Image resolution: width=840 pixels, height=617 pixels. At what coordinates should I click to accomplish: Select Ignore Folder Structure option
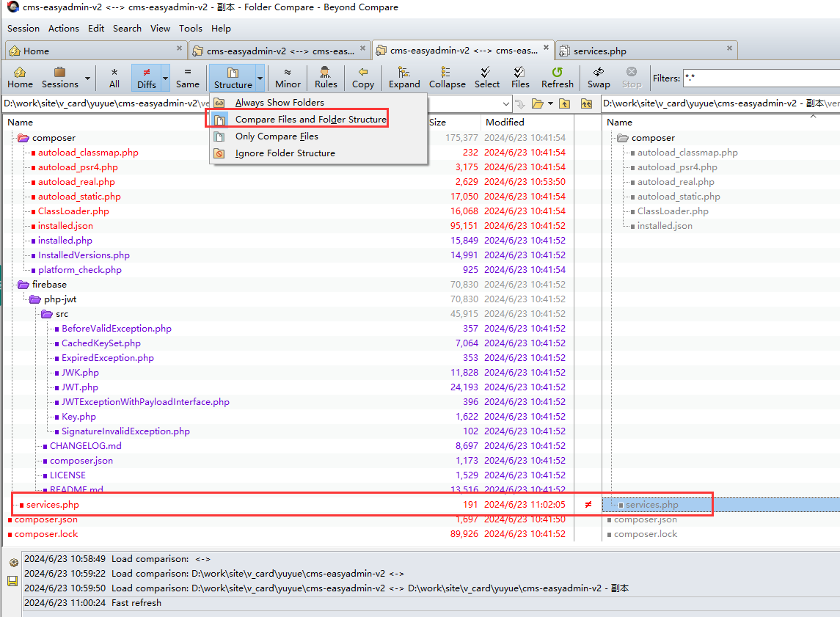point(285,153)
